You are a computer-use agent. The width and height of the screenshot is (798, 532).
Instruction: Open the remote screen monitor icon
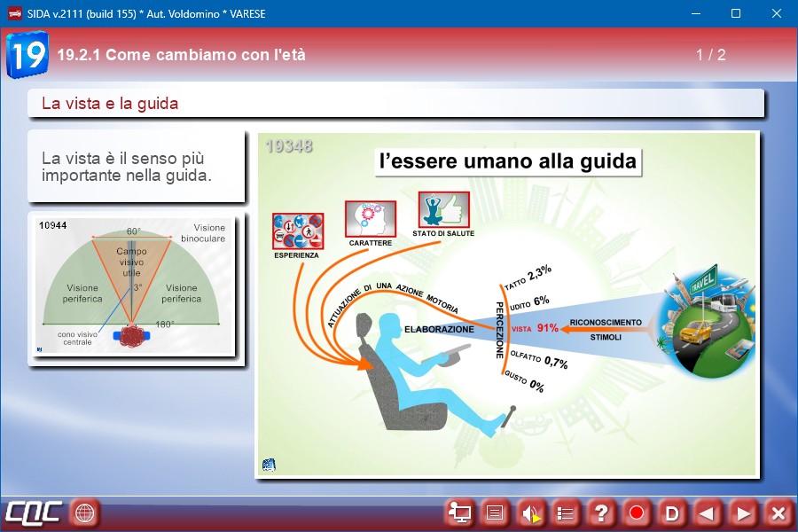coord(460,512)
